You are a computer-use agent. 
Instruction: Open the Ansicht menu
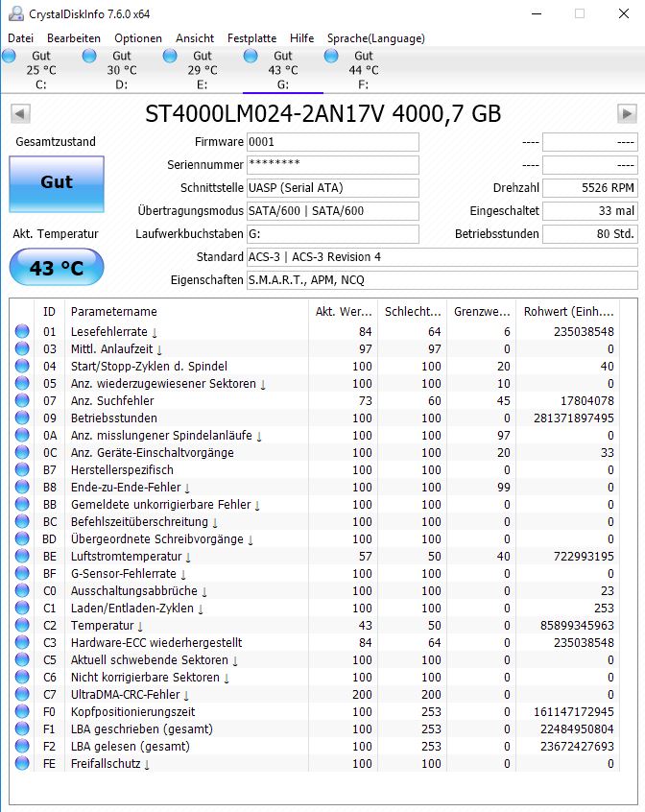195,37
